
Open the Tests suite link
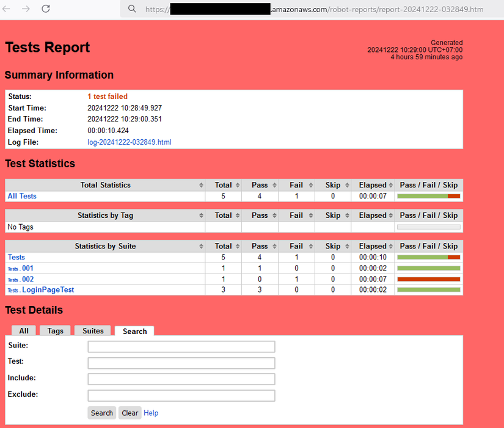pyautogui.click(x=16, y=257)
